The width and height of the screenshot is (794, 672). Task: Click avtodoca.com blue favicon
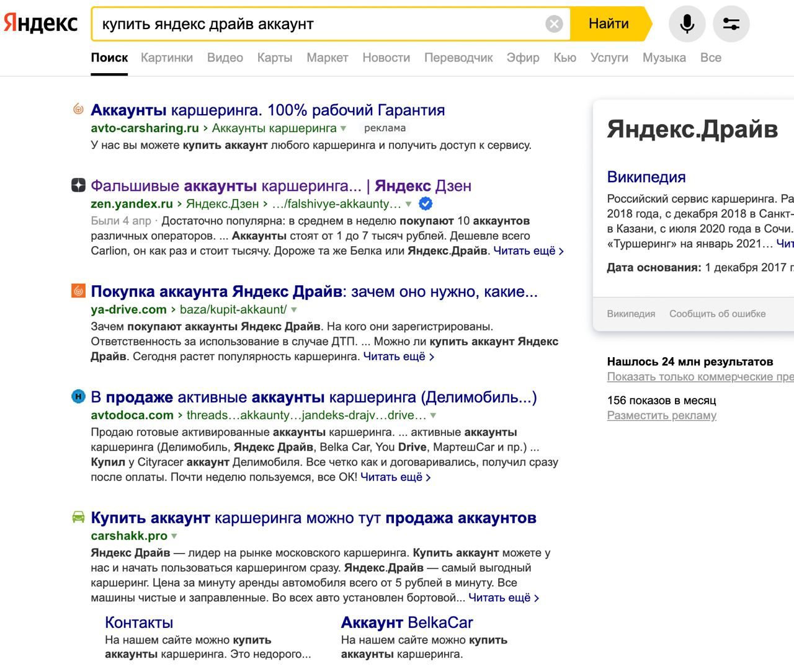[78, 397]
